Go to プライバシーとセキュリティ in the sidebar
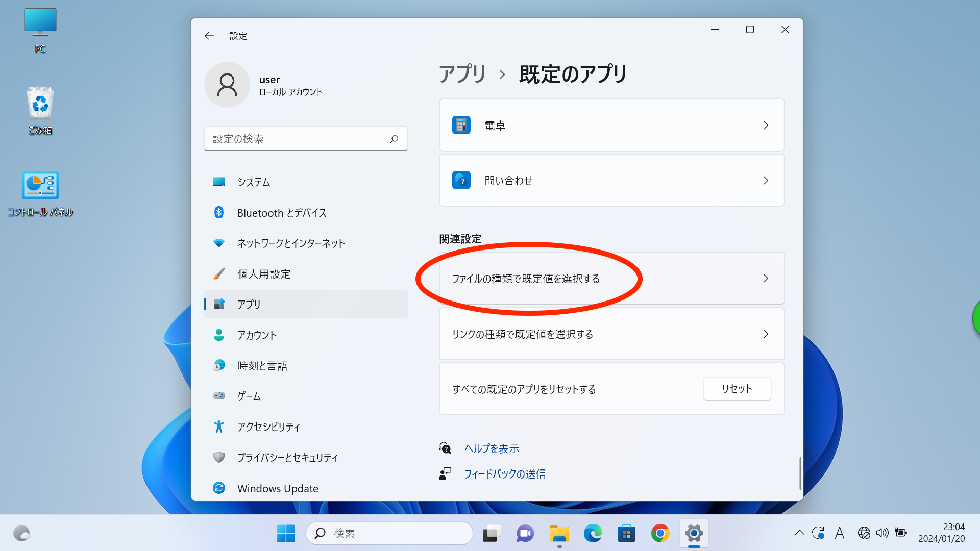 click(287, 458)
